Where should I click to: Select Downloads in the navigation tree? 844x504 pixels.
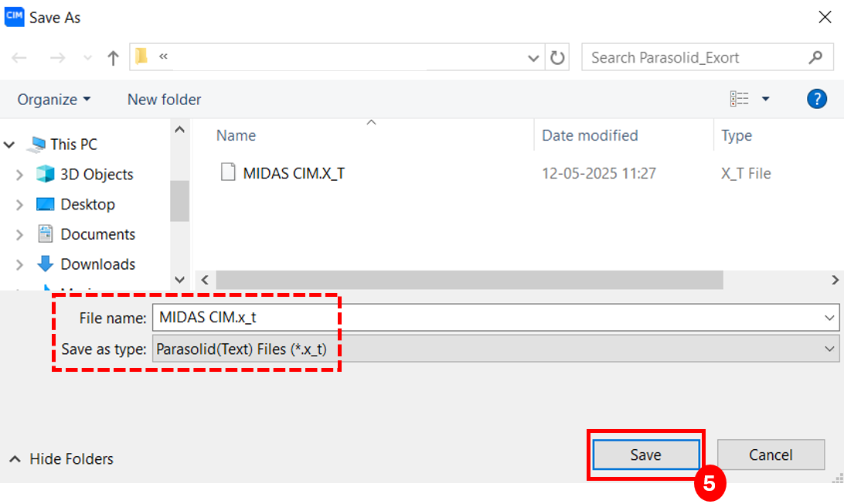click(98, 264)
